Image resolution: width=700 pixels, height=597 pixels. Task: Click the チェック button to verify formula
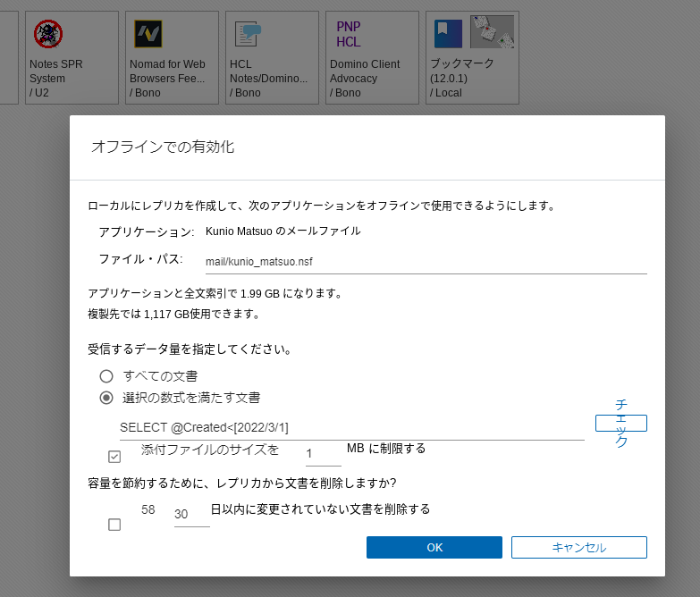tap(621, 423)
